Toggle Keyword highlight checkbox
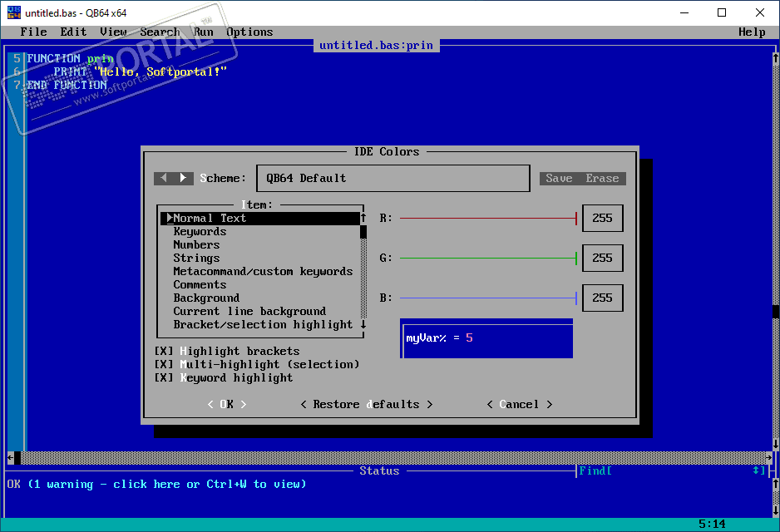The image size is (780, 532). click(164, 378)
